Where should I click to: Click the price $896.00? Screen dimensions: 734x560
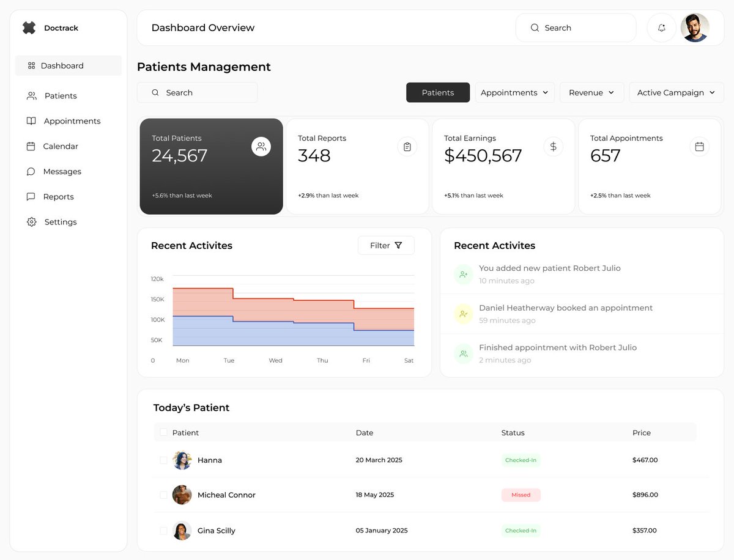click(645, 495)
